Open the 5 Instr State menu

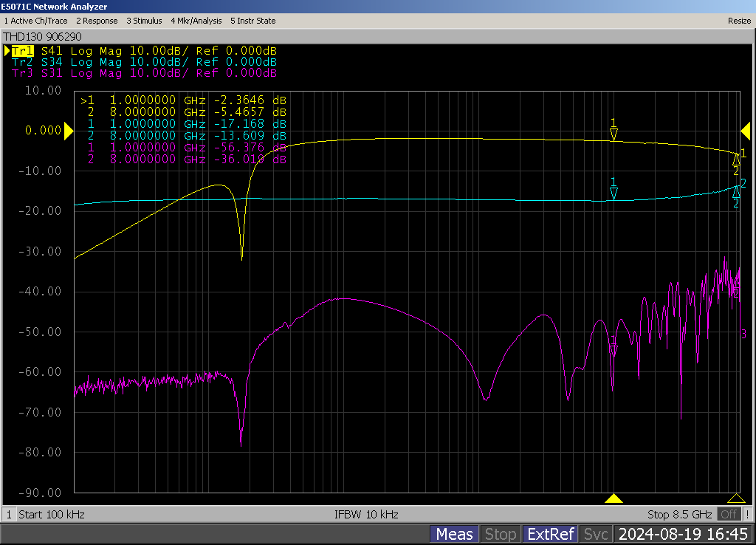pyautogui.click(x=253, y=21)
